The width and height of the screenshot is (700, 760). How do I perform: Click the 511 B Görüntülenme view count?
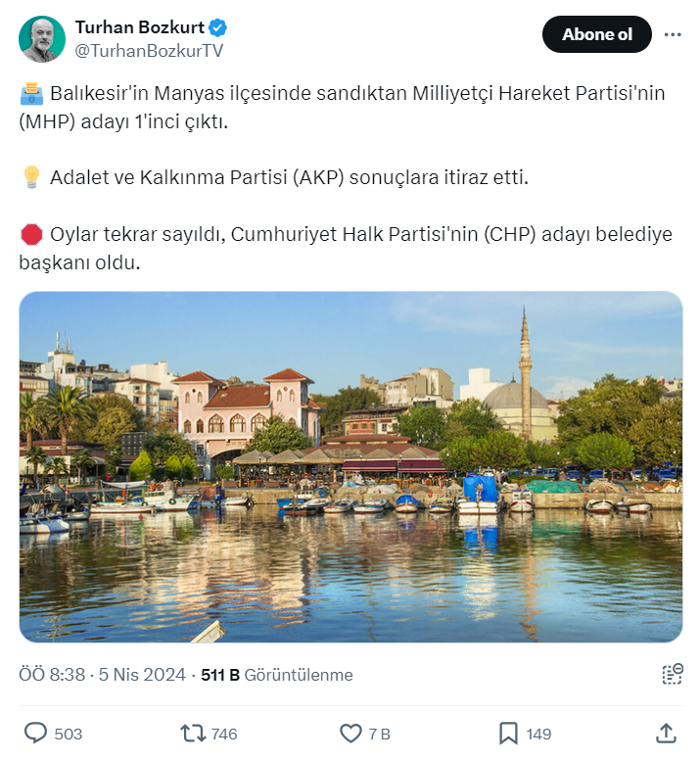coord(276,675)
